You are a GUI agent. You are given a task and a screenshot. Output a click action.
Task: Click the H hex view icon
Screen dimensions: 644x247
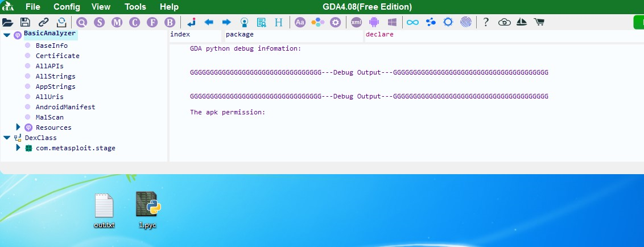tap(279, 22)
